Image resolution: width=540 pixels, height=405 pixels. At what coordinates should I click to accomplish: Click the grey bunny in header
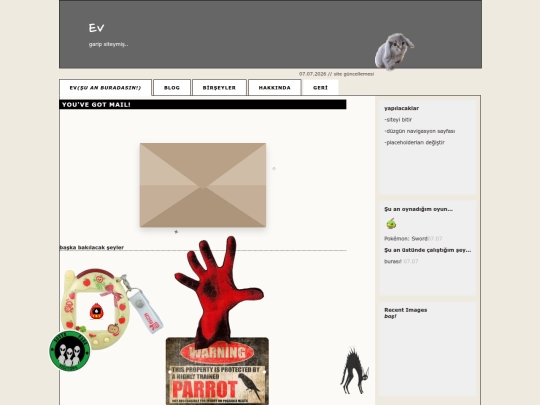[394, 52]
